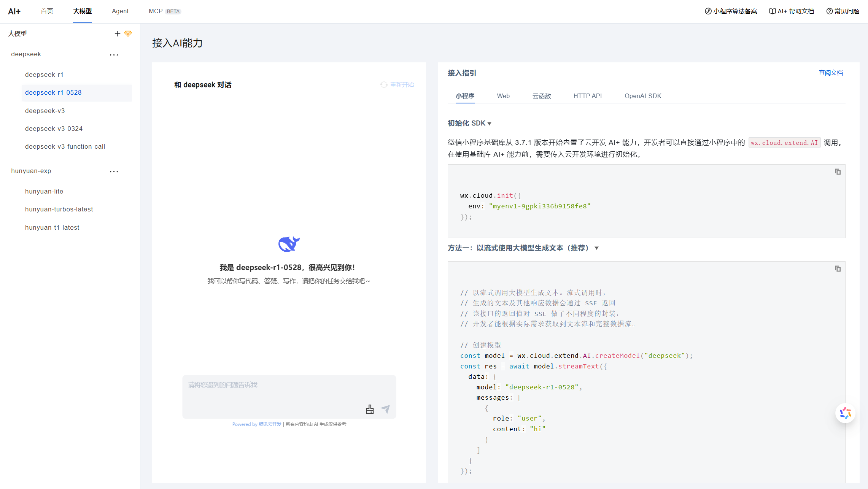
Task: Add a new large model with plus icon
Action: pos(117,34)
